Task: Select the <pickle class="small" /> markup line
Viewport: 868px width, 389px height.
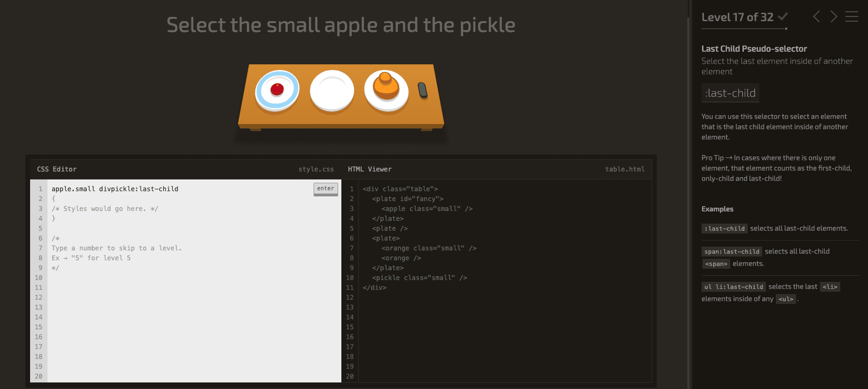Action: pos(419,278)
